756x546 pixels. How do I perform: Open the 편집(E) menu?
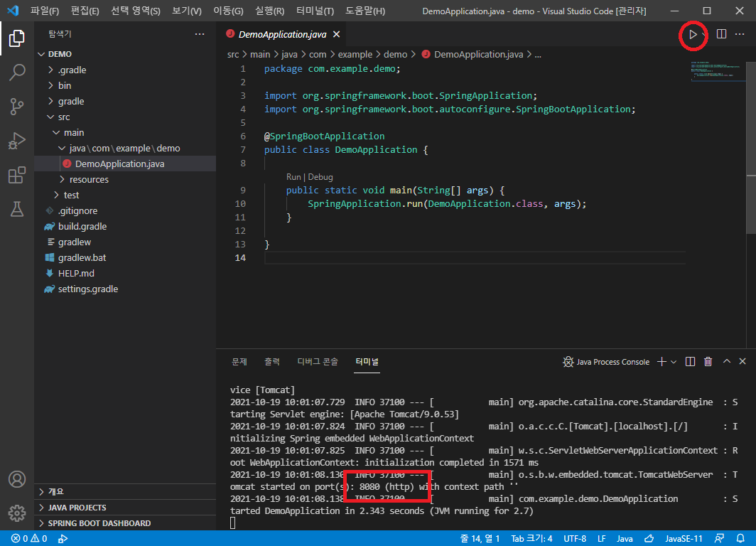pyautogui.click(x=85, y=11)
